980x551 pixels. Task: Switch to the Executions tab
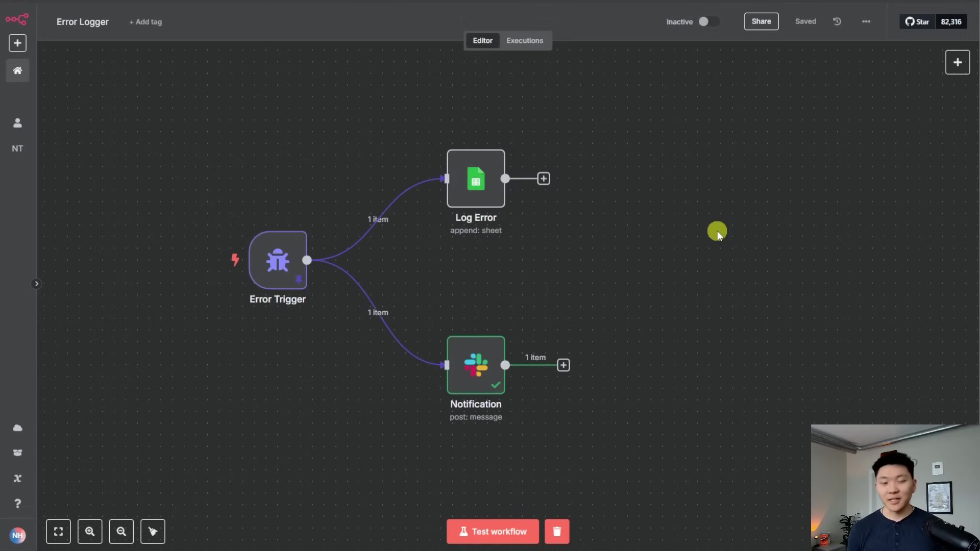(x=524, y=40)
